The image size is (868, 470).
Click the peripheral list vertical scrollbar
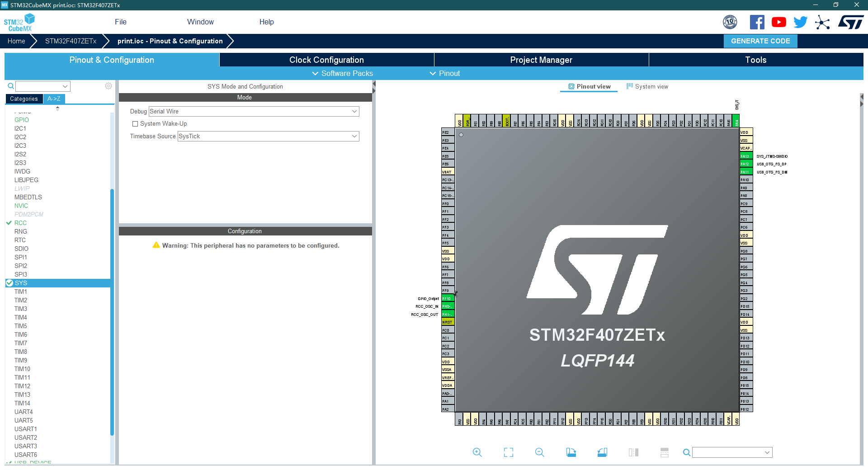click(x=112, y=312)
